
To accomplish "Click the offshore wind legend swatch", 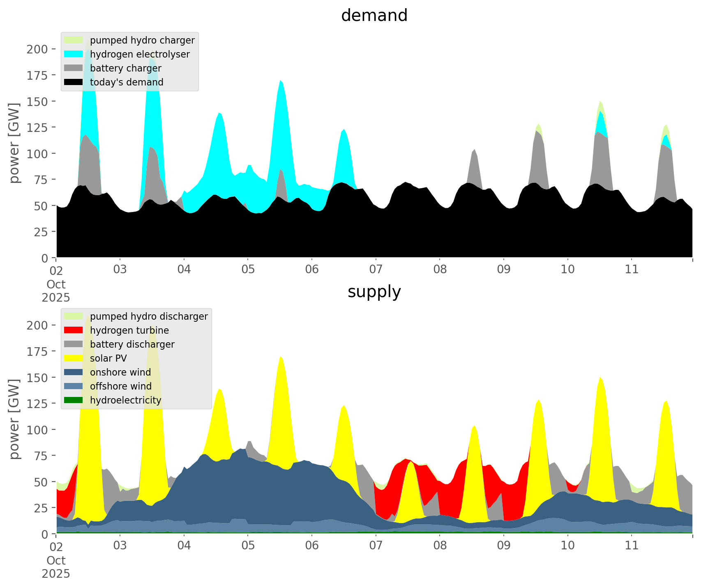I will coord(74,386).
